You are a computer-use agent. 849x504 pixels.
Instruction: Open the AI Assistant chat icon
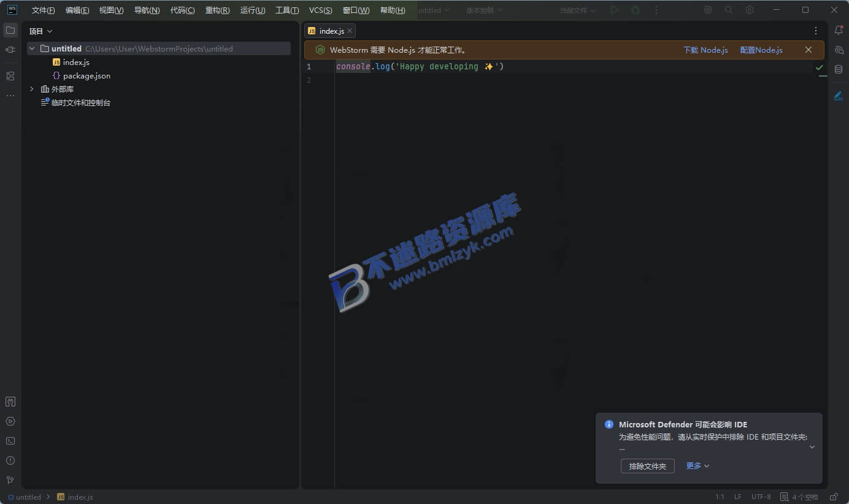pos(839,50)
